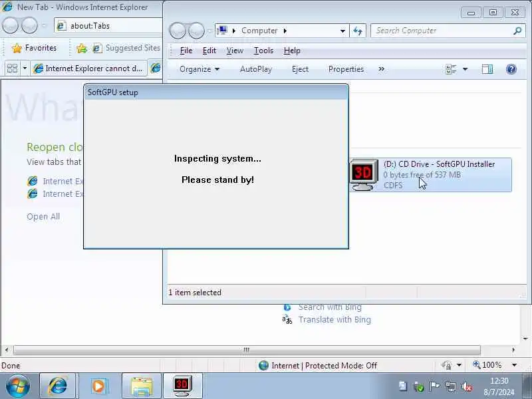Click the Done status text in IE
Screen dimensions: 532x399
11,366
